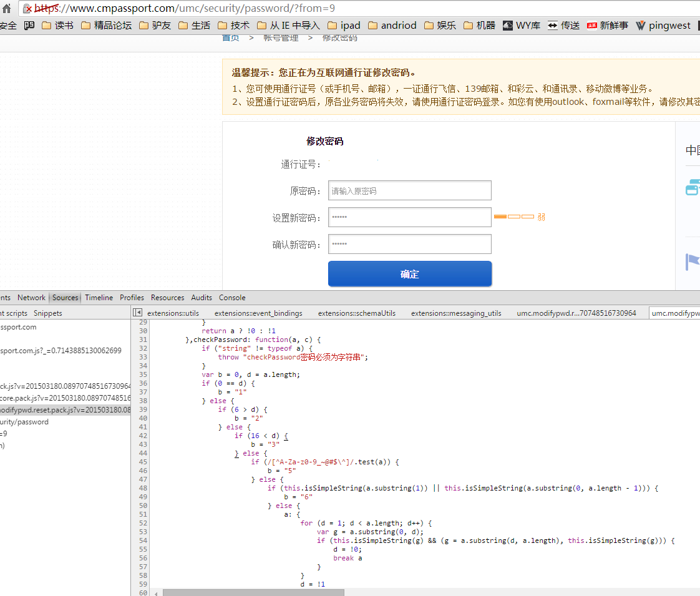Viewport: 700px width, 596px height.
Task: Click the password strength indicator bar
Action: [514, 217]
